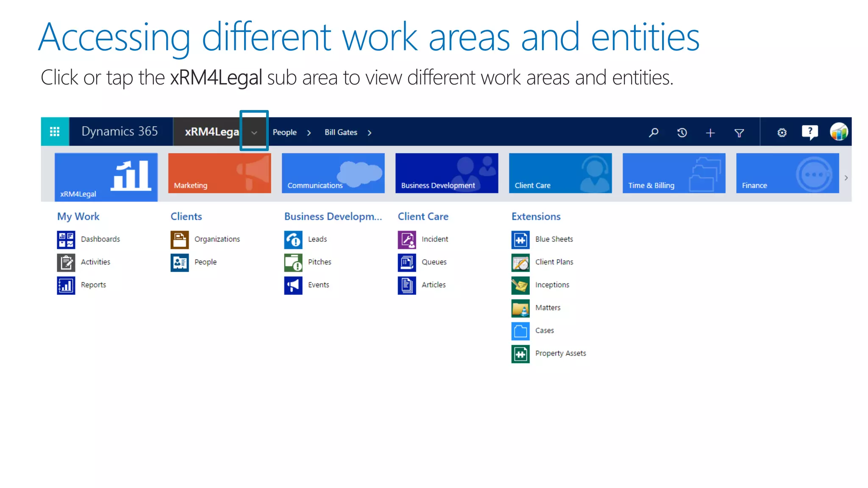Viewport: 868px width, 488px height.
Task: Select the Communications work area tile
Action: 333,173
